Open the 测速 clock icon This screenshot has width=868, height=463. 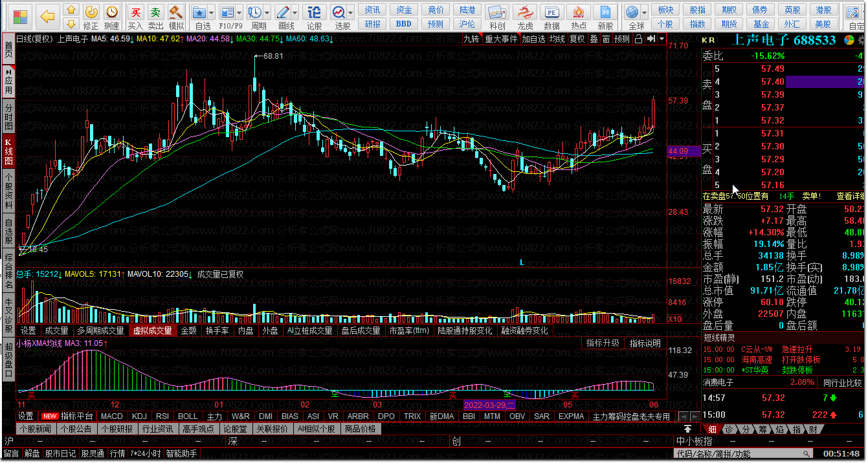[x=111, y=11]
